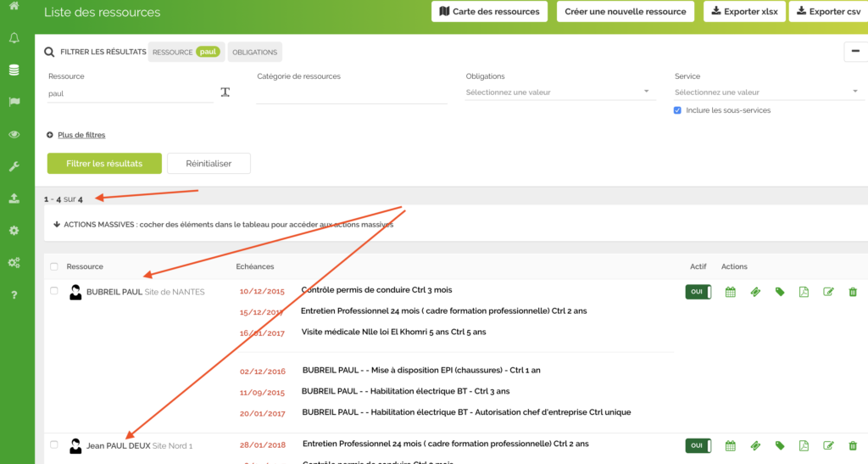This screenshot has width=868, height=464.
Task: Open the Service dropdown
Action: coord(766,92)
